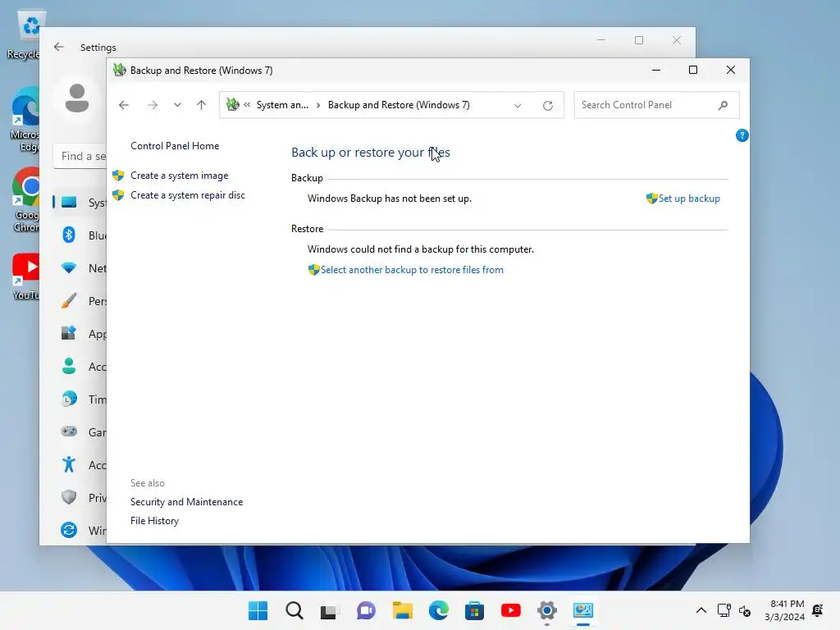Expand the address bar history dropdown

518,106
